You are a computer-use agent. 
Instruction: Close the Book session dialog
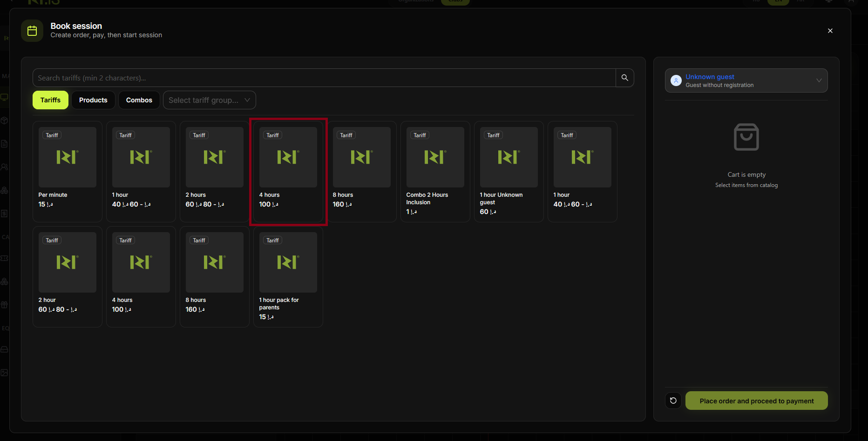(x=830, y=31)
